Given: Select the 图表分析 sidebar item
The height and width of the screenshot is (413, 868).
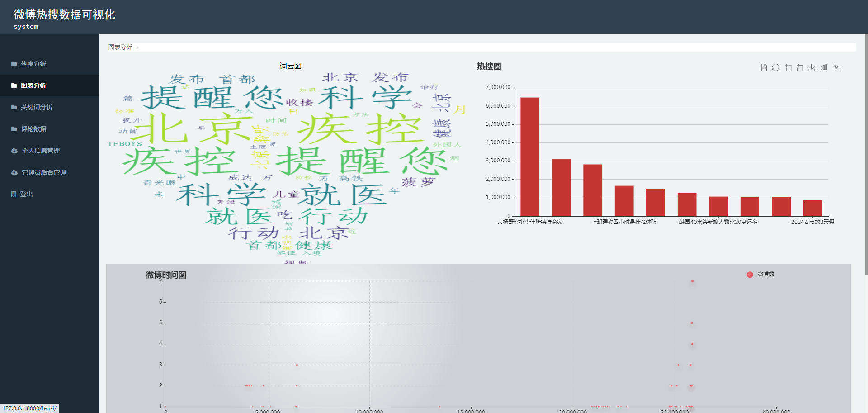Looking at the screenshot, I should 50,85.
